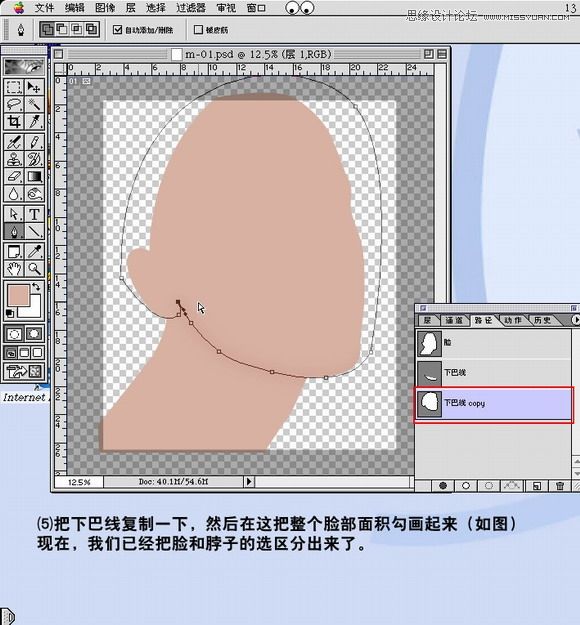Click the 12.5% zoom field in status bar
Screen dimensions: 580x625
[79, 482]
